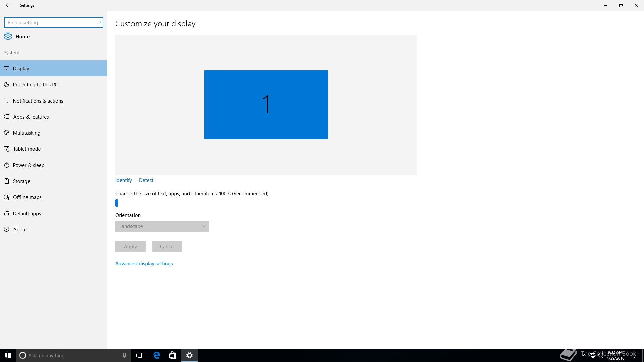The image size is (644, 362).
Task: Click the 'Customize your display' heading
Action: point(155,24)
